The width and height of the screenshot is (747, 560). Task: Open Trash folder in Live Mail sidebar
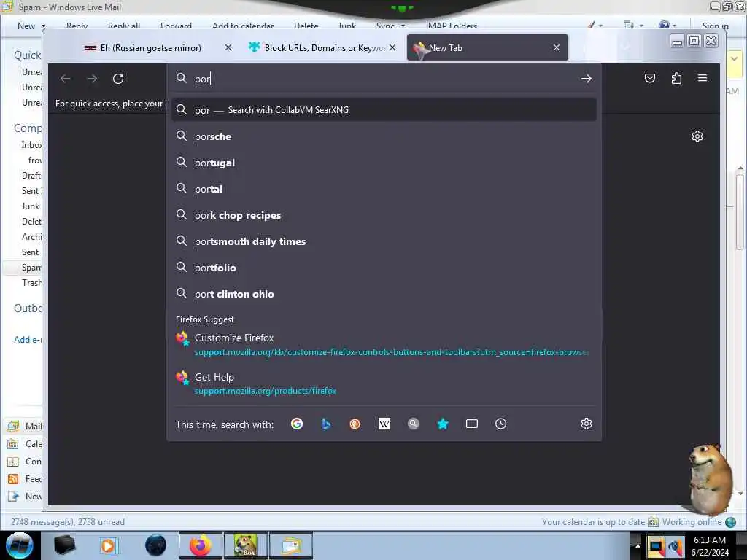click(31, 283)
